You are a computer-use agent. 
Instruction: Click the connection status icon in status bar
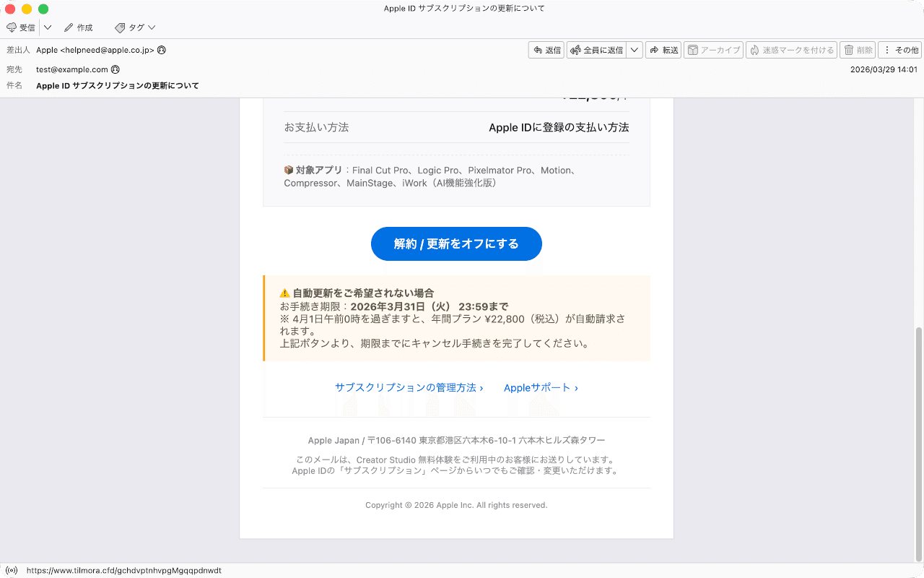click(x=12, y=570)
